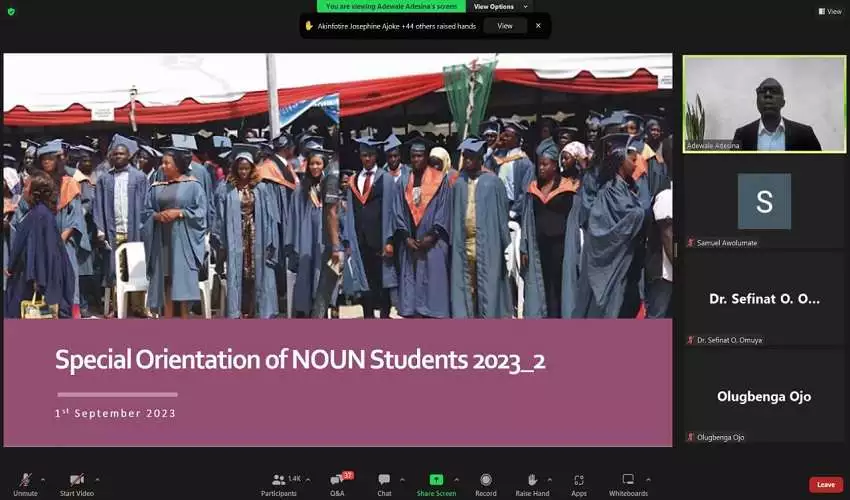The height and width of the screenshot is (500, 850).
Task: Click the muted mic icon beside Samuel Awolumate
Action: [691, 242]
